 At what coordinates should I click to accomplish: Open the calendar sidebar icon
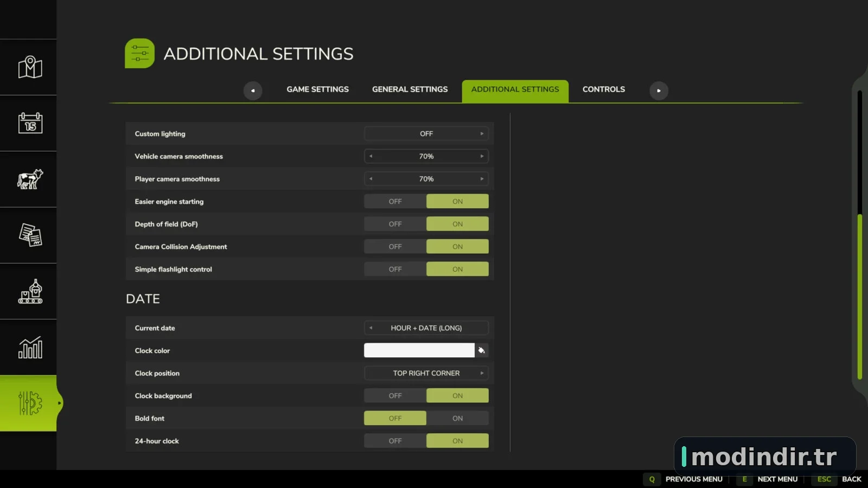coord(30,123)
